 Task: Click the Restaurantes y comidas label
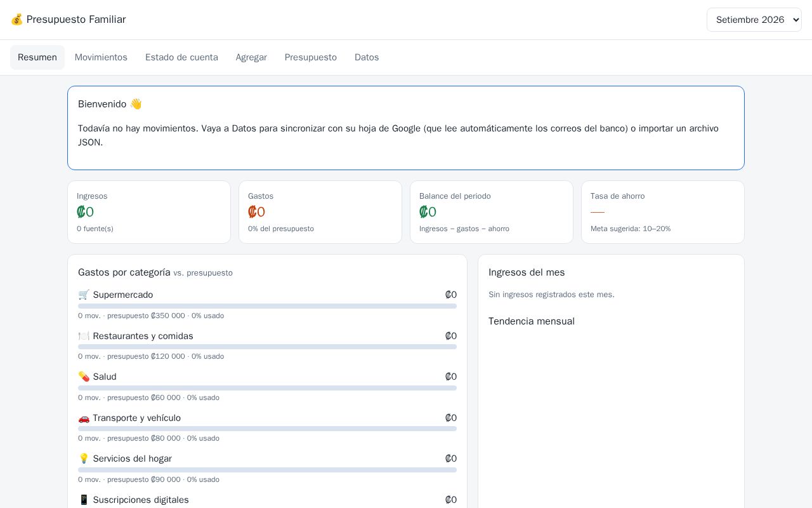tap(143, 336)
